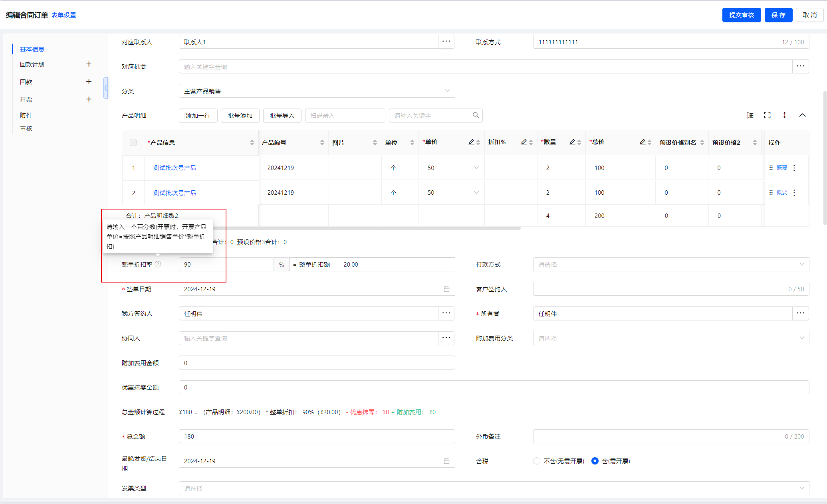Open 协同人 picker ellipsis button
Screen dimensions: 827x504
pyautogui.click(x=446, y=338)
